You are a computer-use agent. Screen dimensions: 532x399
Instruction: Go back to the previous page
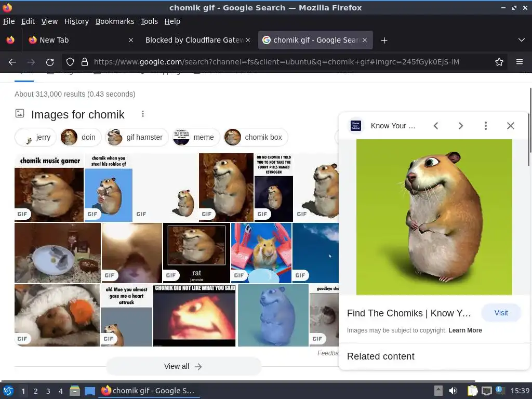(12, 62)
